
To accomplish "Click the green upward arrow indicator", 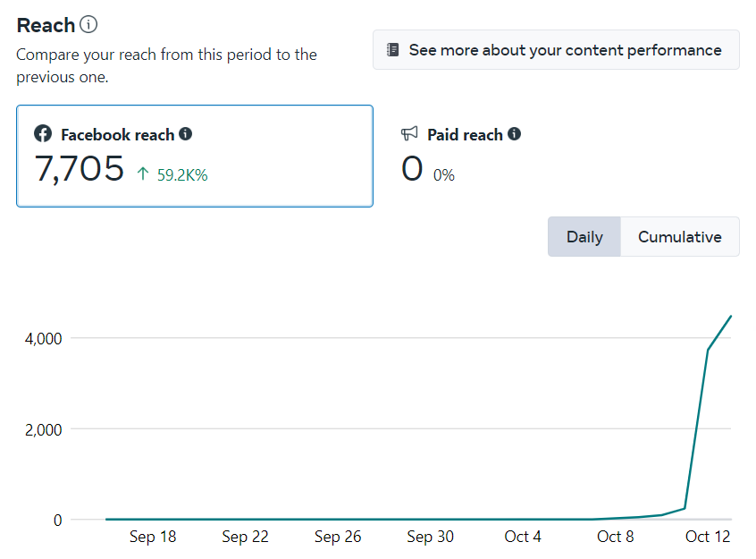I will pyautogui.click(x=143, y=175).
